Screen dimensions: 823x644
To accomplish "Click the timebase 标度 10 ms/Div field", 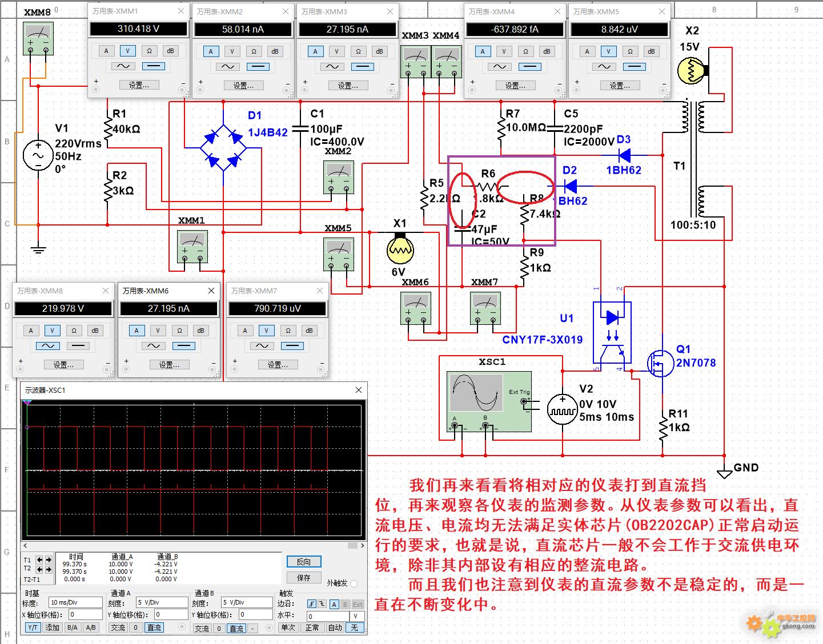I will point(75,602).
